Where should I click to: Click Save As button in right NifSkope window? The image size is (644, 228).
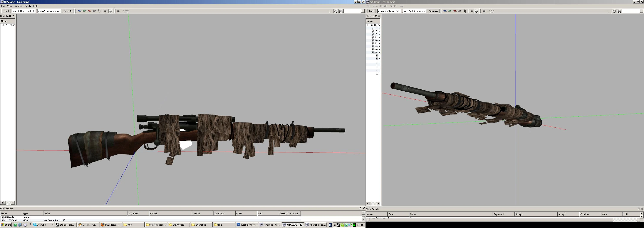433,11
